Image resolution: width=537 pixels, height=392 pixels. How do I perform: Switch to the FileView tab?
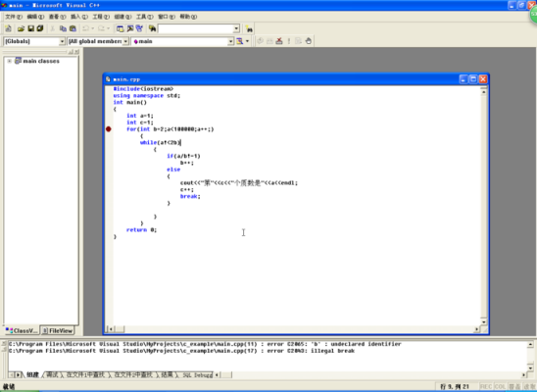pyautogui.click(x=58, y=330)
